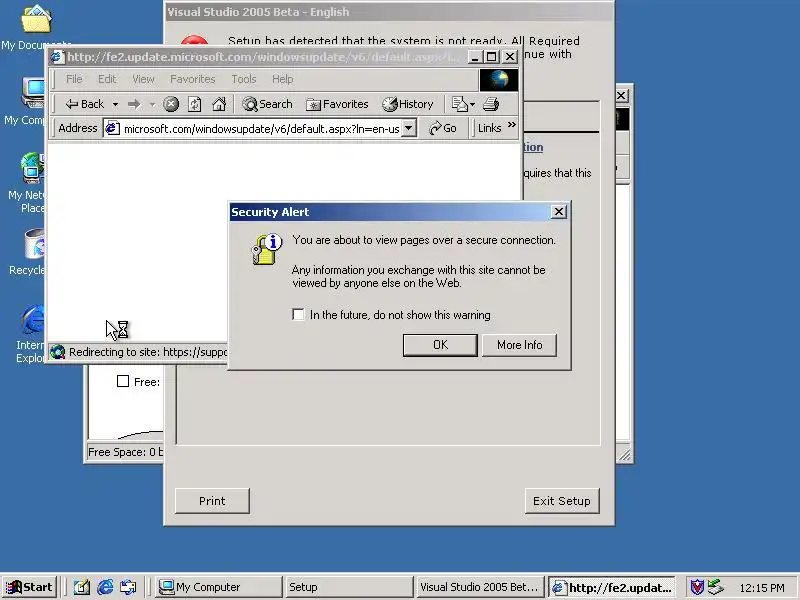
Task: Select Recycle Bin desktop icon
Action: click(x=27, y=252)
